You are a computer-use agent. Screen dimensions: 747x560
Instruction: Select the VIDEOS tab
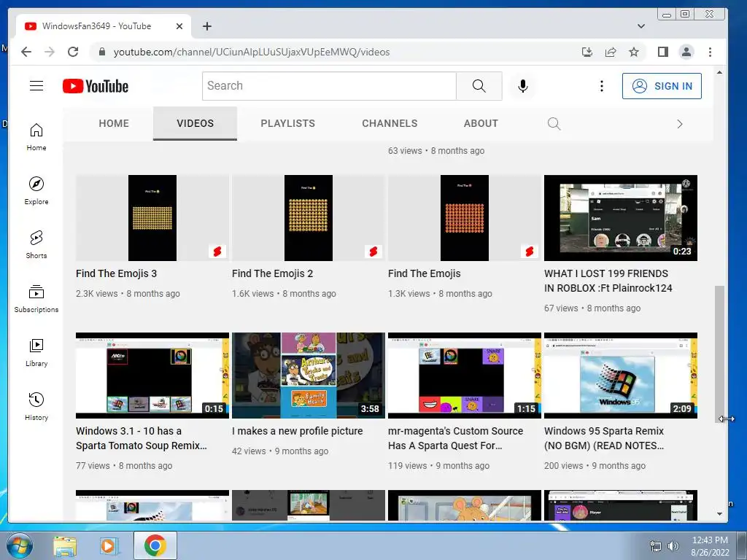pos(195,123)
